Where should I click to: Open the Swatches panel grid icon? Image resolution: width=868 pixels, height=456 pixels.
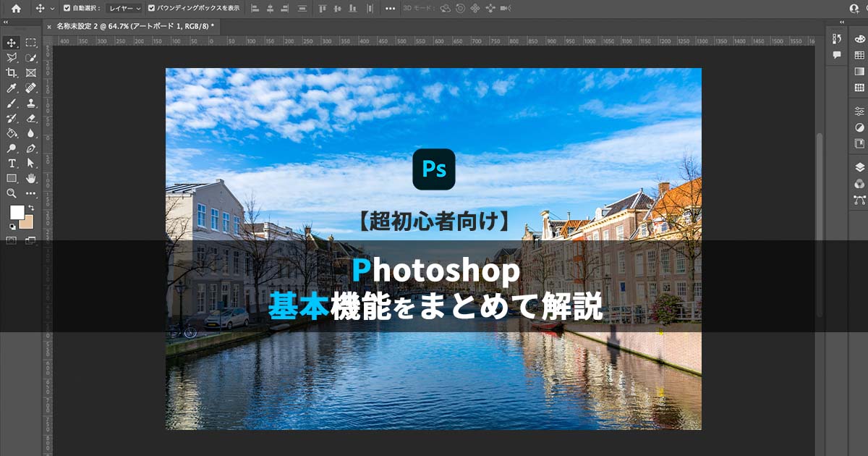point(859,55)
